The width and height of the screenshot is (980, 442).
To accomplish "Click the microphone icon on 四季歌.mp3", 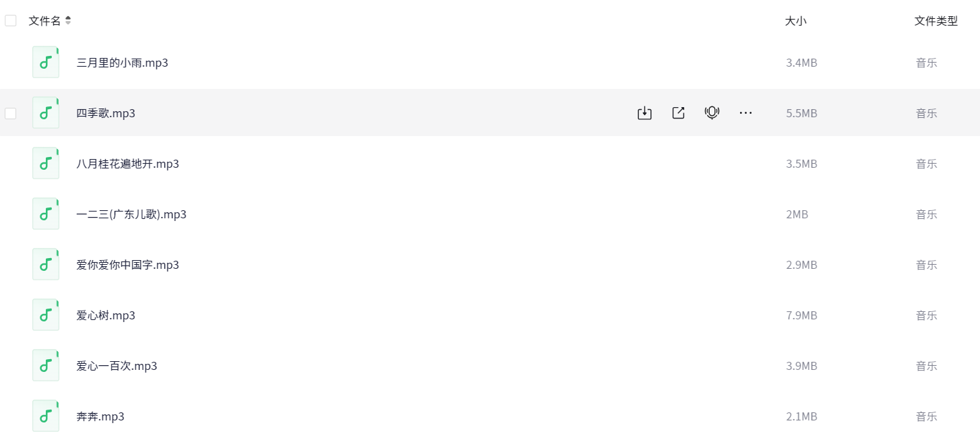I will (x=712, y=113).
